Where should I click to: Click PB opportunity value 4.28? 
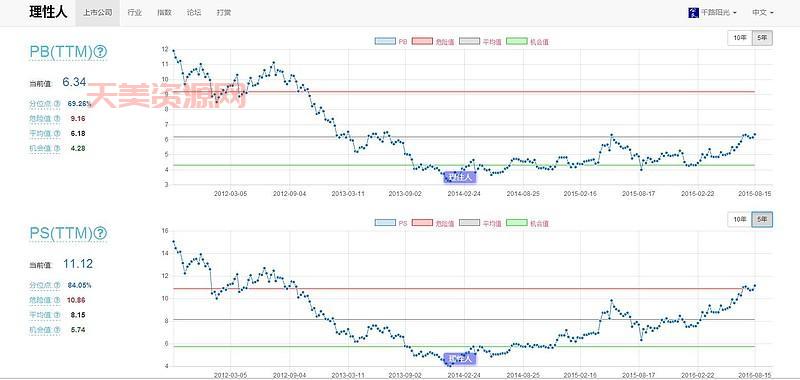[x=78, y=148]
